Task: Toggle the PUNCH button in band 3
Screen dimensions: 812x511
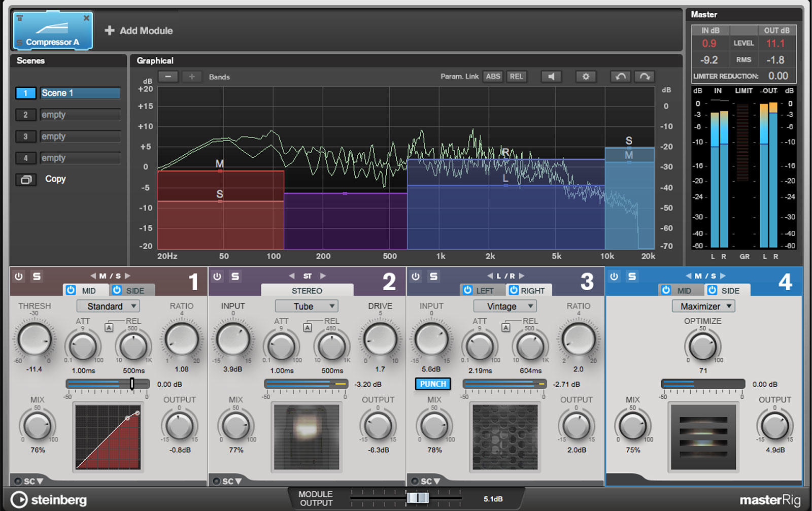Action: 433,384
